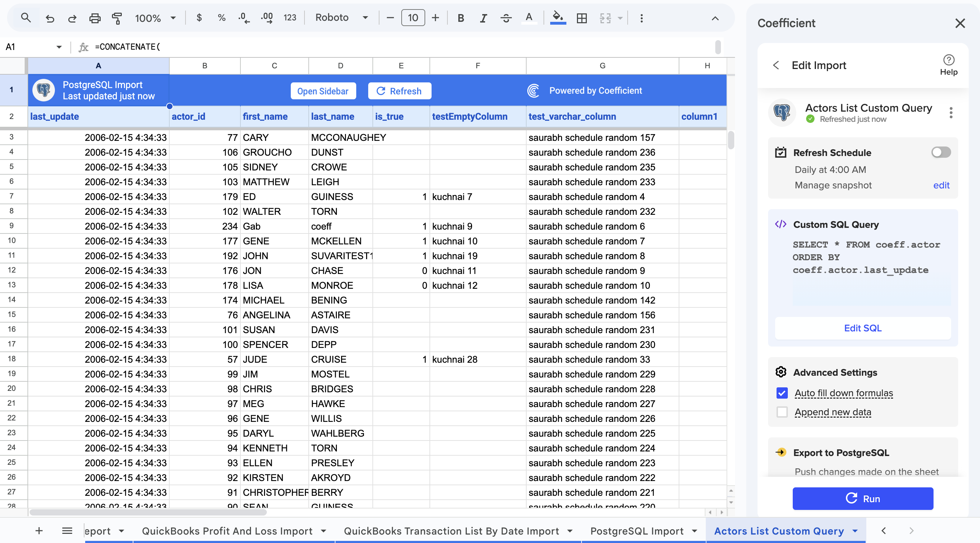
Task: Open the text fill color picker
Action: click(x=529, y=18)
